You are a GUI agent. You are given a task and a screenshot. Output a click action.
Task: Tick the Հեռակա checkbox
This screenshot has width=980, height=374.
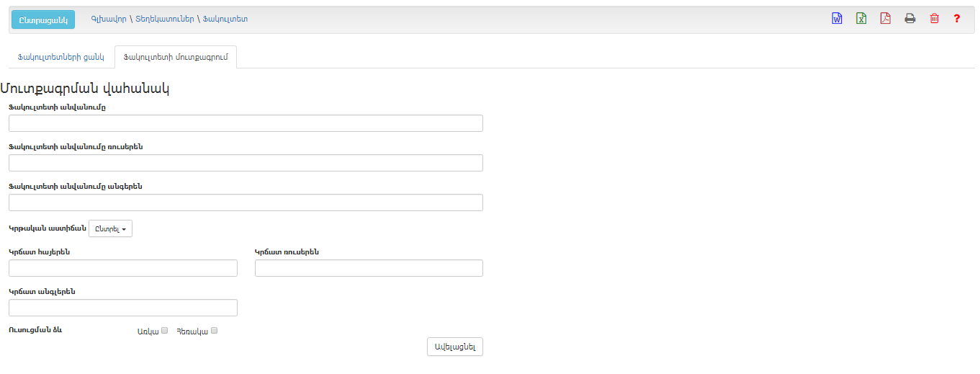(x=214, y=331)
